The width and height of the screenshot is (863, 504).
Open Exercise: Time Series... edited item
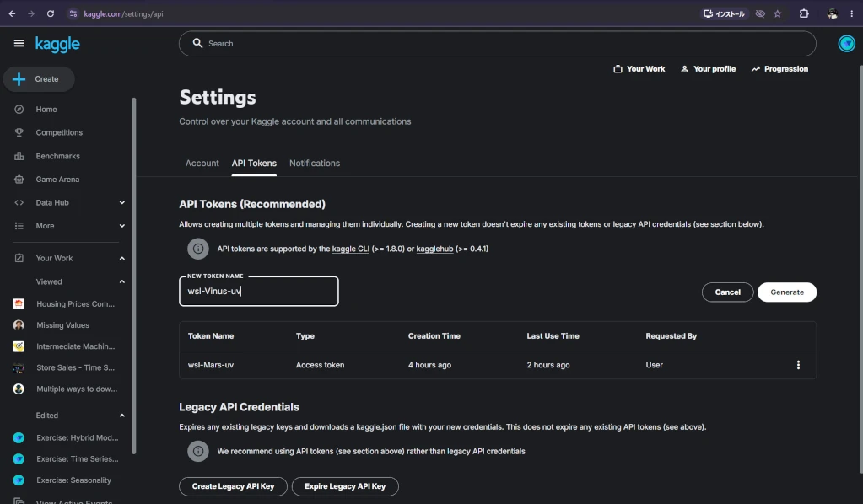[77, 459]
